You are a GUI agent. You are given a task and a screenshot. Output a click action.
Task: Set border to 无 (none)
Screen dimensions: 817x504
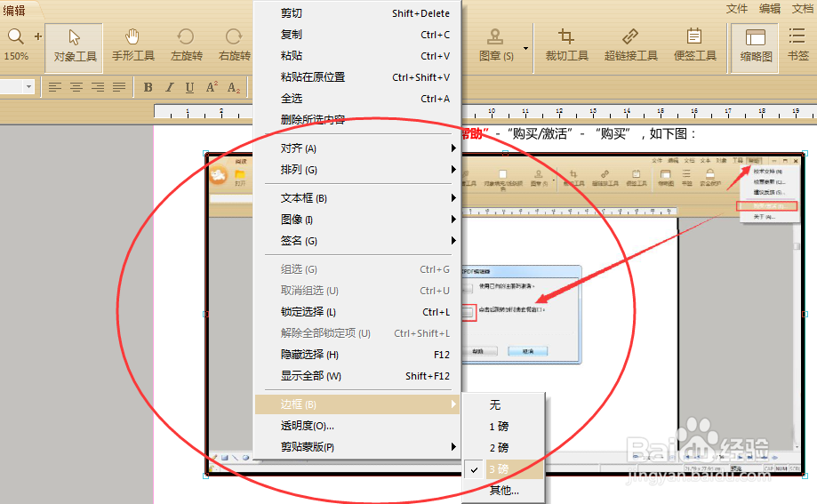pos(504,405)
